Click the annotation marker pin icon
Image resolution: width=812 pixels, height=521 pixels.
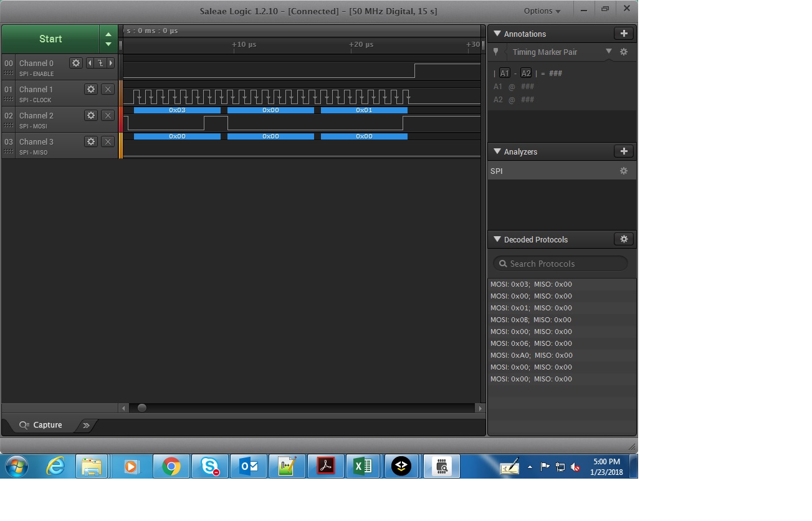(x=496, y=52)
